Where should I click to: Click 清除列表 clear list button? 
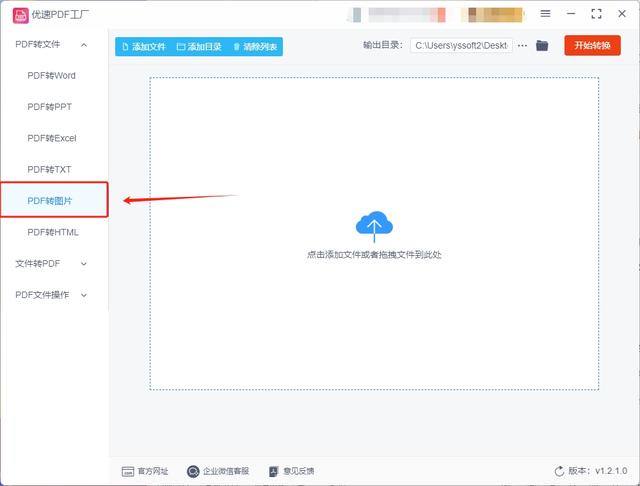pyautogui.click(x=255, y=47)
